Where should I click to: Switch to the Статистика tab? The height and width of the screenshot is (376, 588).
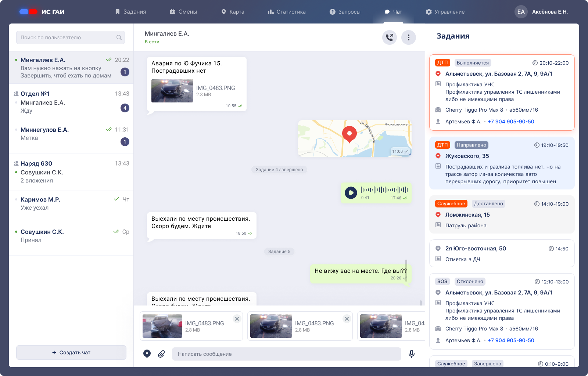(287, 12)
